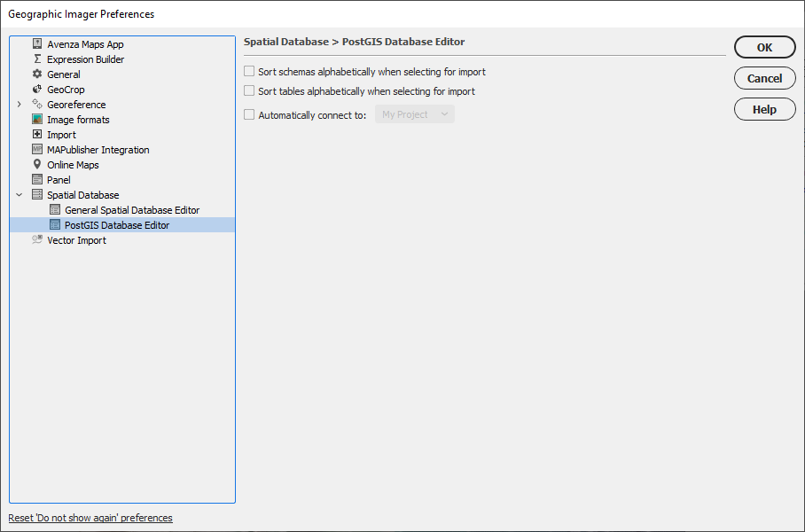Image resolution: width=805 pixels, height=532 pixels.
Task: Select Georeference in the tree
Action: pyautogui.click(x=76, y=105)
